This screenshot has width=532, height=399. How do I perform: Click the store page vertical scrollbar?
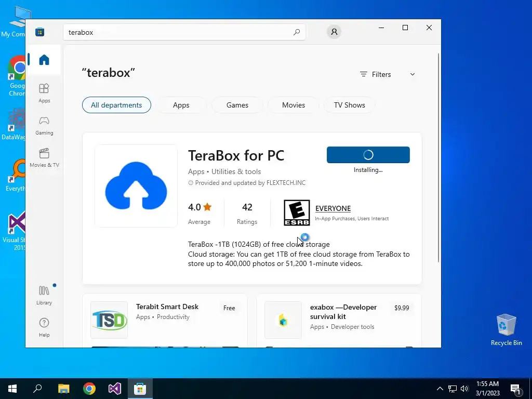[438, 158]
